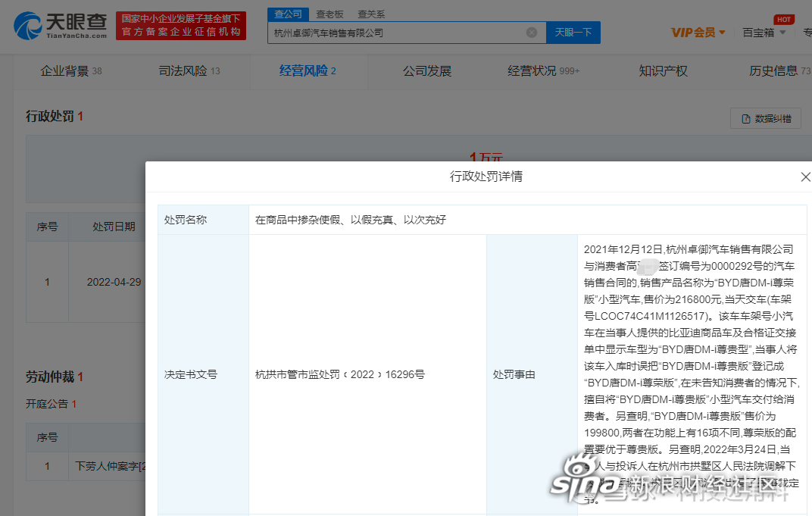Image resolution: width=812 pixels, height=516 pixels.
Task: Expand the VIP会员 dropdown
Action: click(698, 33)
